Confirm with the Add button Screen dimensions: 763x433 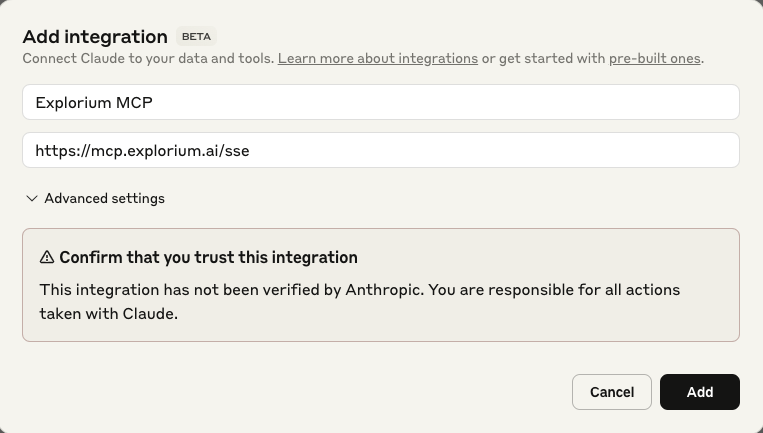pos(700,392)
